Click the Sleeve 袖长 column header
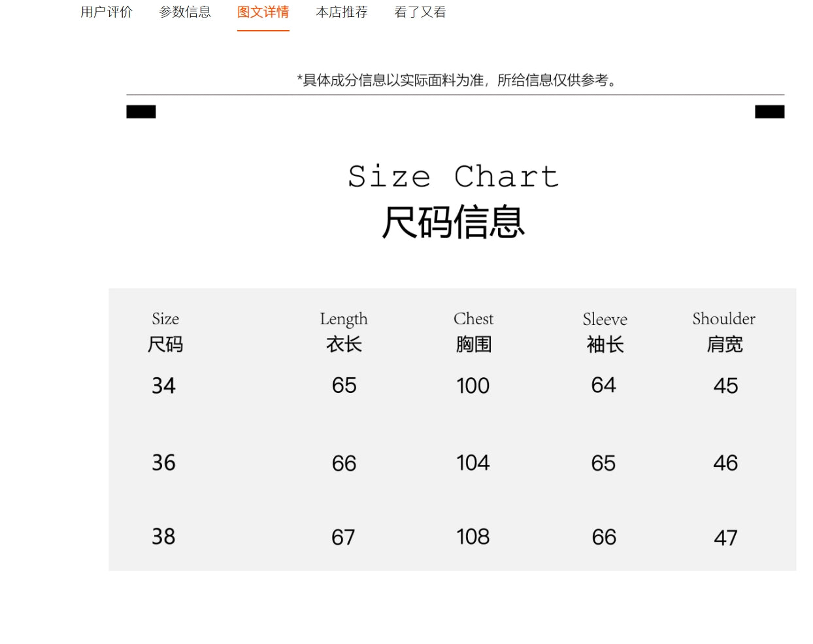 click(x=605, y=331)
